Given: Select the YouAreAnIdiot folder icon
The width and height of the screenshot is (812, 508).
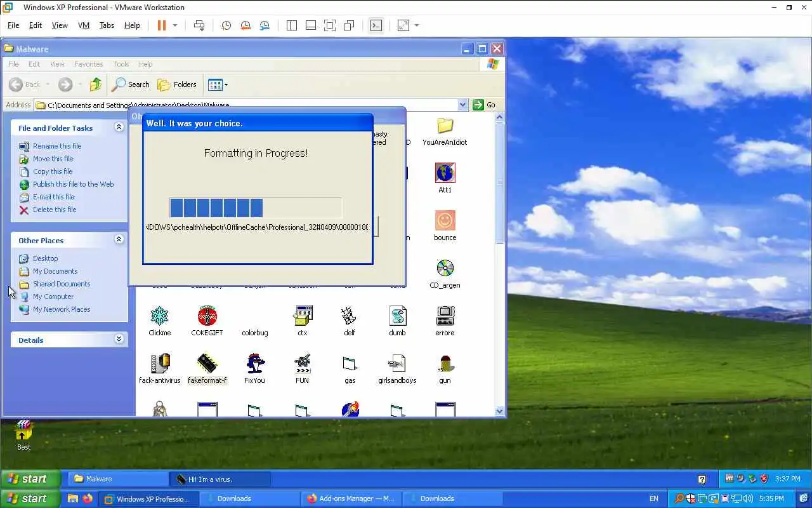Looking at the screenshot, I should click(445, 126).
